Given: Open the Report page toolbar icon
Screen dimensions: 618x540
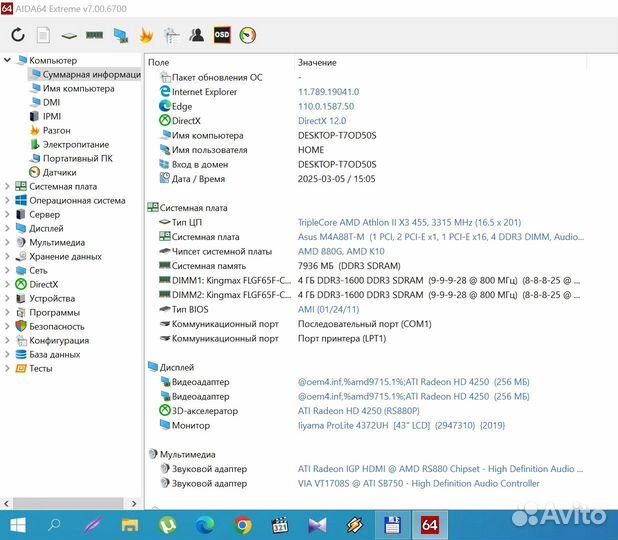Looking at the screenshot, I should (x=43, y=35).
